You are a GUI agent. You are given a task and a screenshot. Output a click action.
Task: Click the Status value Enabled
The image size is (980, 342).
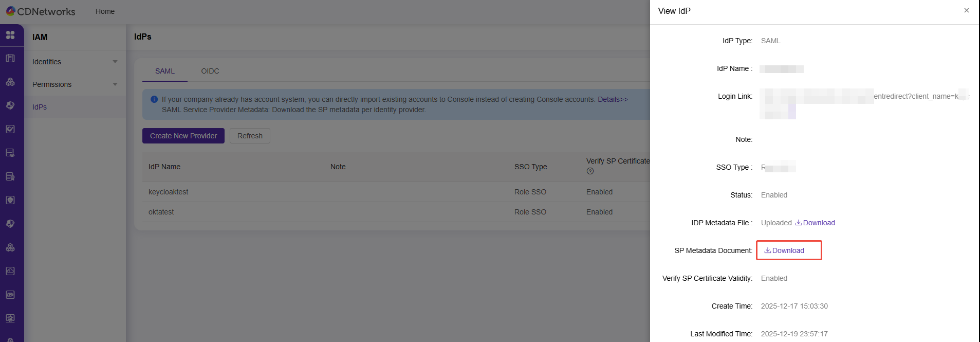tap(774, 195)
